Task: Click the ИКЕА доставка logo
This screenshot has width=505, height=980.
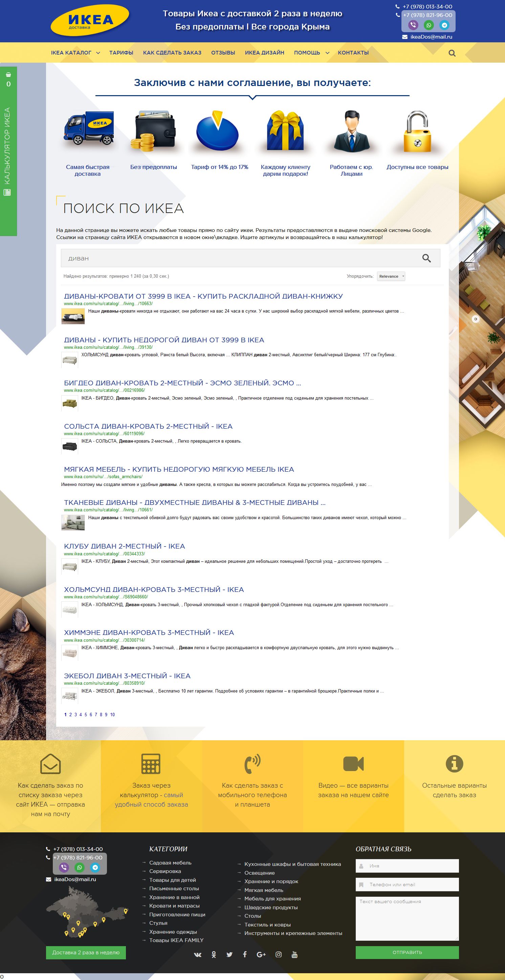Action: pyautogui.click(x=90, y=20)
